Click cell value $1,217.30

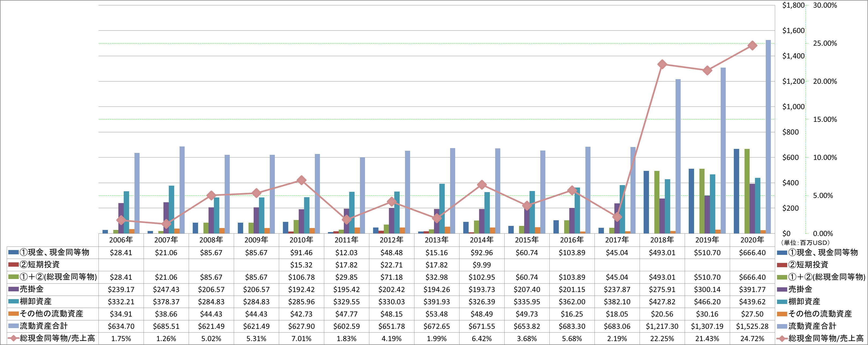[662, 326]
